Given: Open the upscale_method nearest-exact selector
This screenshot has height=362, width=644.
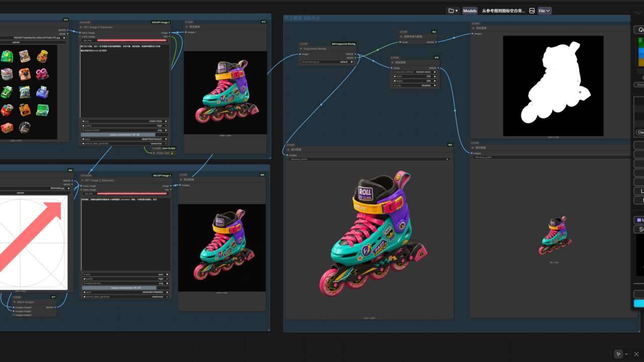Looking at the screenshot, I should coord(415,72).
